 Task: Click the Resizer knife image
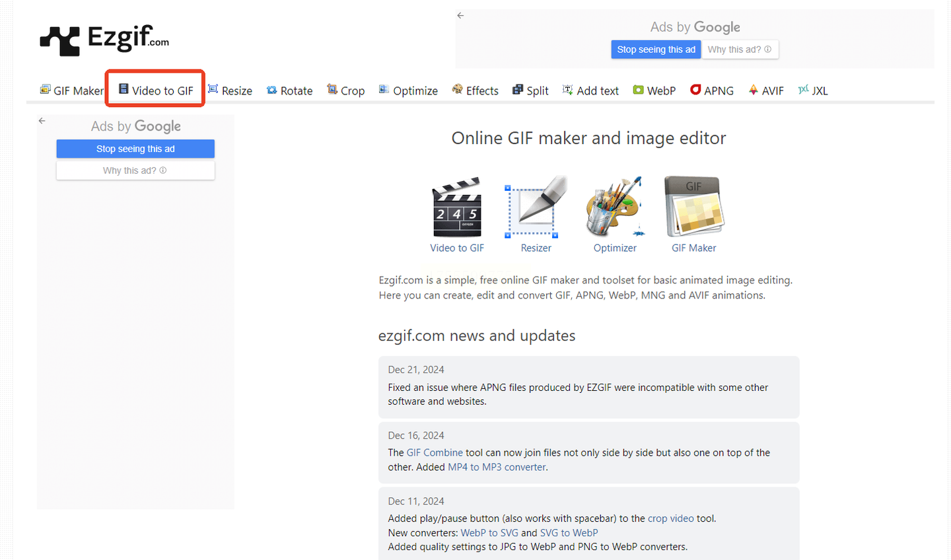[536, 207]
